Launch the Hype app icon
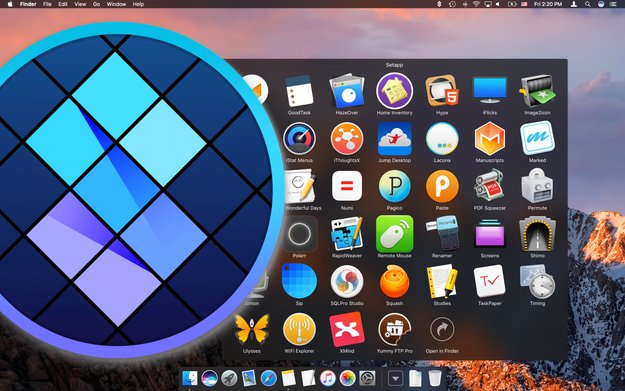The height and width of the screenshot is (391, 625). [x=442, y=91]
